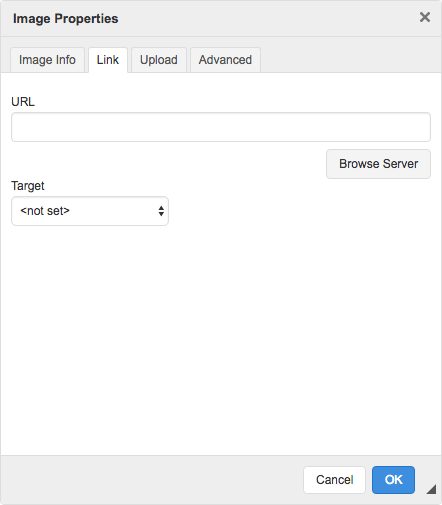This screenshot has width=442, height=505.
Task: Confirm with the blue OK button
Action: pos(393,480)
